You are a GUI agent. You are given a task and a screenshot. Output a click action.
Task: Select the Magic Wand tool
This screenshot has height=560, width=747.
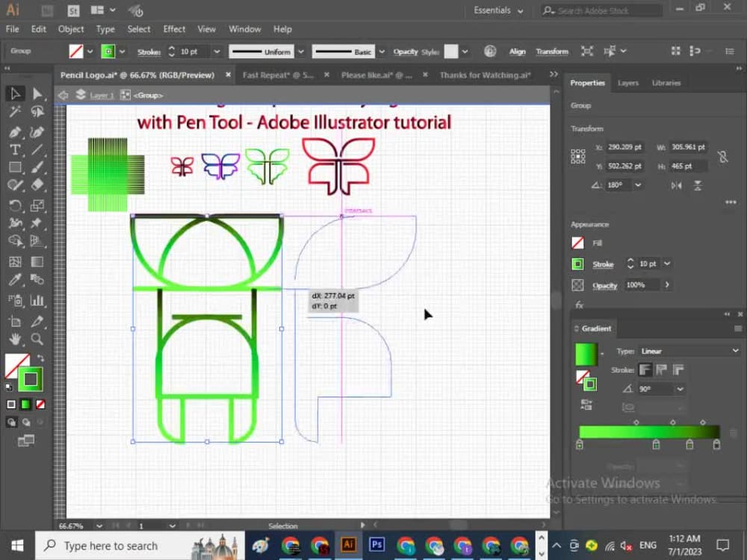[x=15, y=112]
